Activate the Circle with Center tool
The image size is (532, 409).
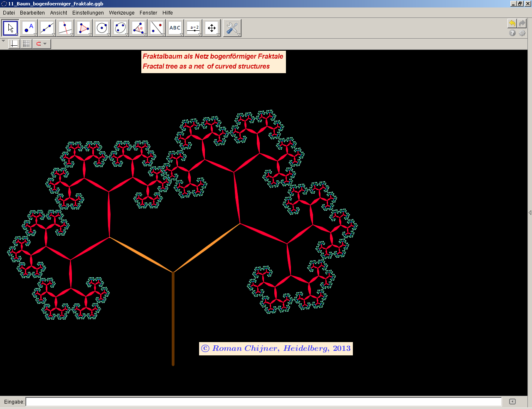pyautogui.click(x=102, y=28)
